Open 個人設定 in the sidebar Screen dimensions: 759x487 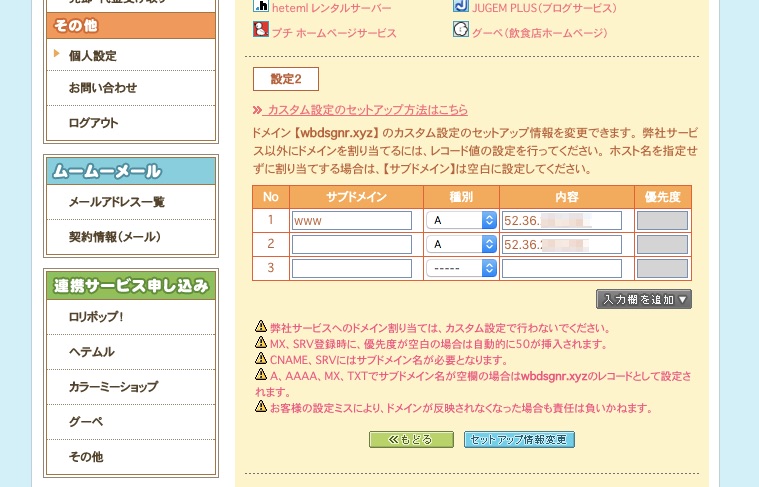tap(92, 56)
